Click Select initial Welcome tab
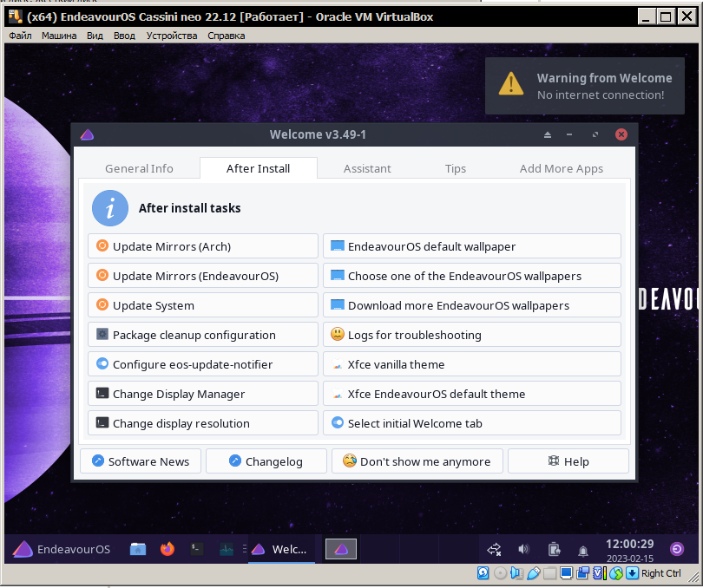This screenshot has width=703, height=588. pos(472,423)
